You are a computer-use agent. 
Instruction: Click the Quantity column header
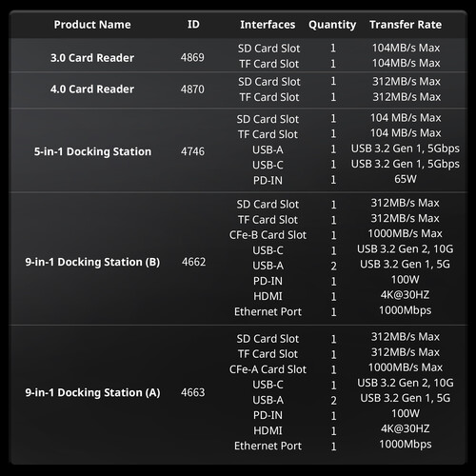[332, 25]
